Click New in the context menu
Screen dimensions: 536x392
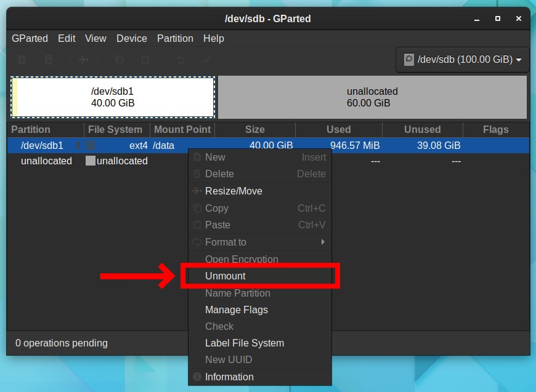(x=260, y=157)
